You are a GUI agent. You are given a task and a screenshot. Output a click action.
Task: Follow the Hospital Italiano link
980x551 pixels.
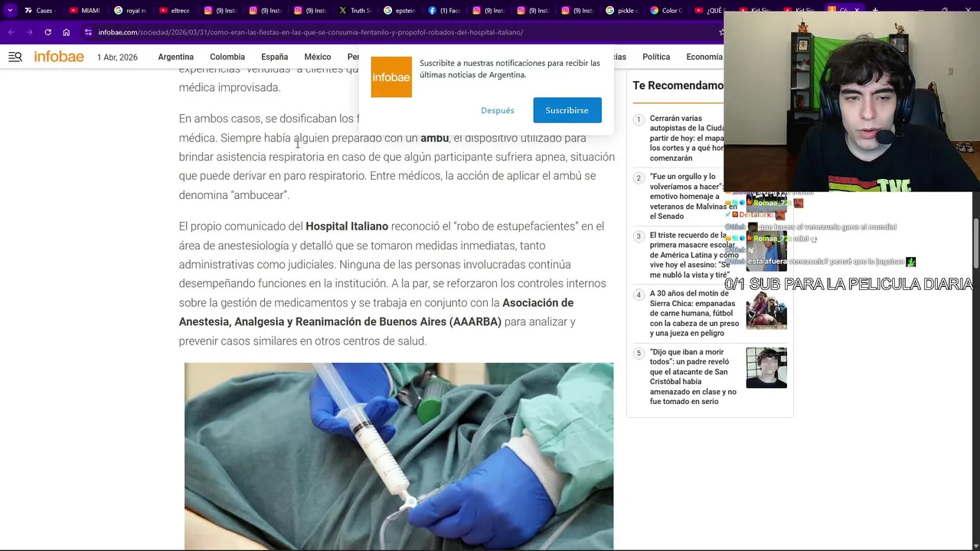(347, 227)
